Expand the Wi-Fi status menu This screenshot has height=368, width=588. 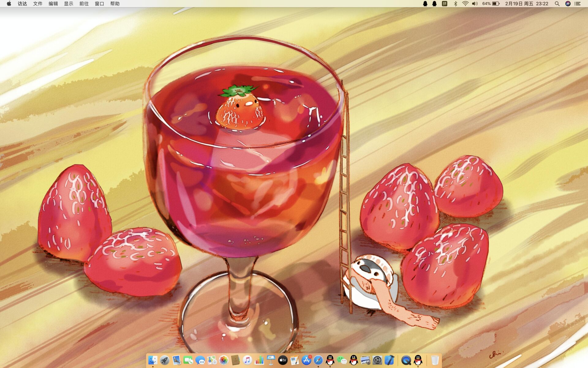tap(465, 4)
